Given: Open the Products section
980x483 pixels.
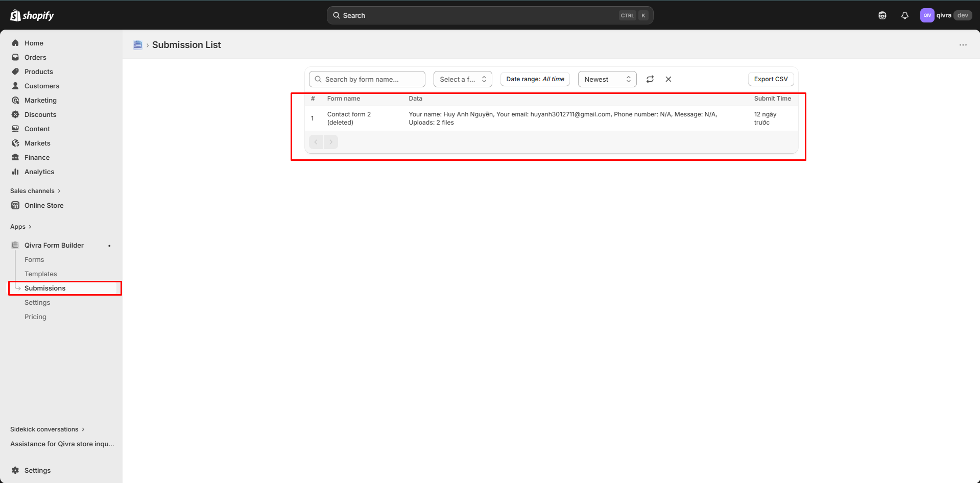Looking at the screenshot, I should tap(39, 71).
